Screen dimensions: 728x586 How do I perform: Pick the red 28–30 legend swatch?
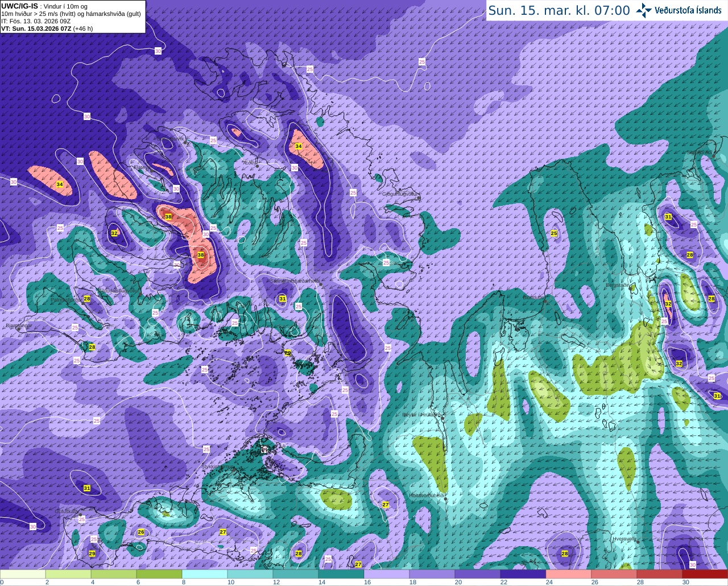(660, 574)
